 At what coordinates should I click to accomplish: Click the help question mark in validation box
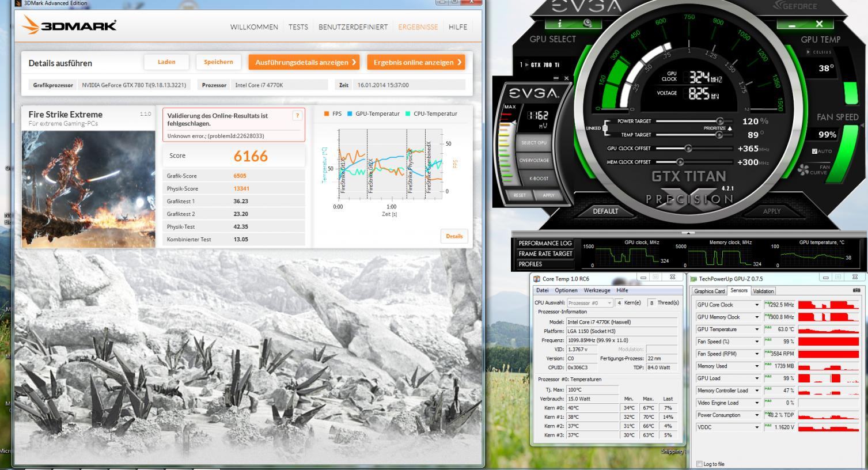297,115
